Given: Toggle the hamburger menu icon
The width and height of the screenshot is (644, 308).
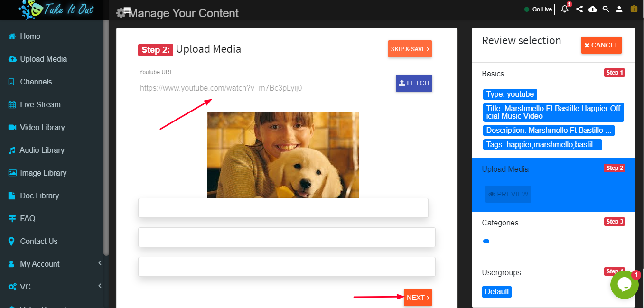Looking at the screenshot, I should pos(127,10).
